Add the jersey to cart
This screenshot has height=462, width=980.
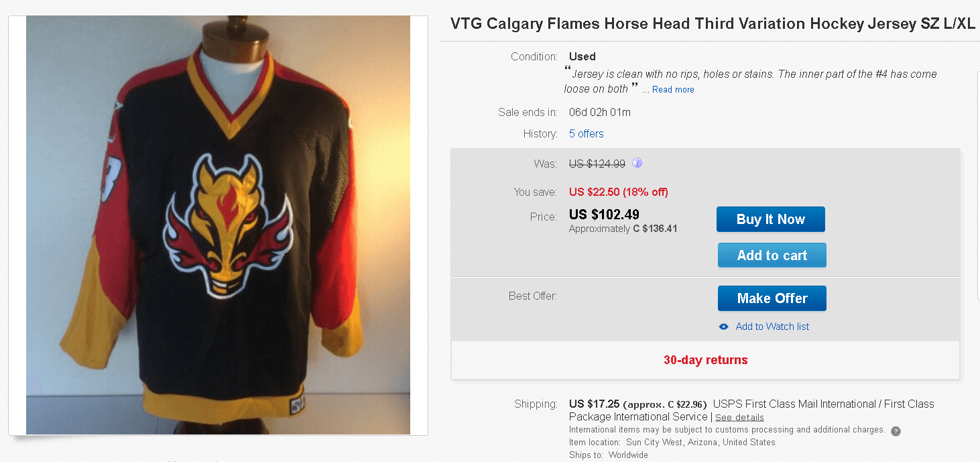point(772,255)
